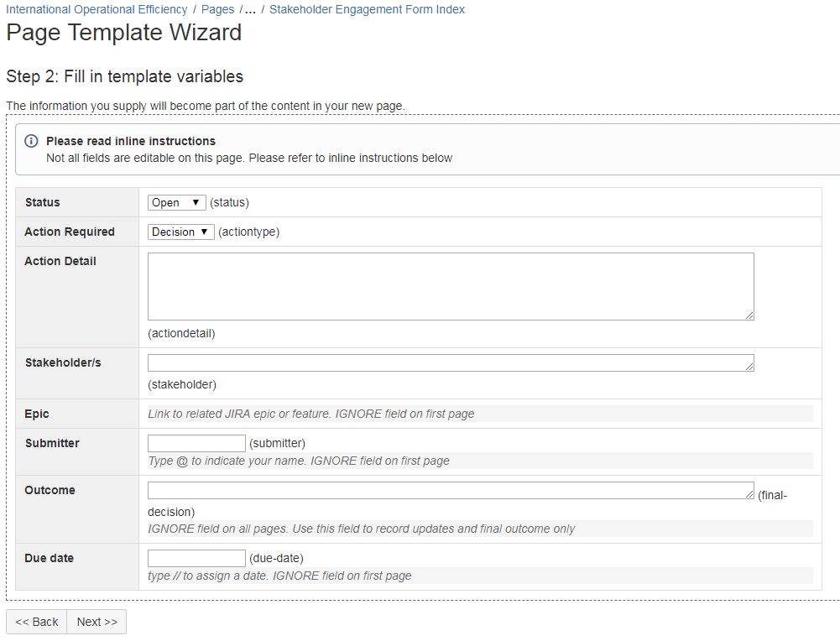Click the info icon beside inline instructions

(31, 141)
